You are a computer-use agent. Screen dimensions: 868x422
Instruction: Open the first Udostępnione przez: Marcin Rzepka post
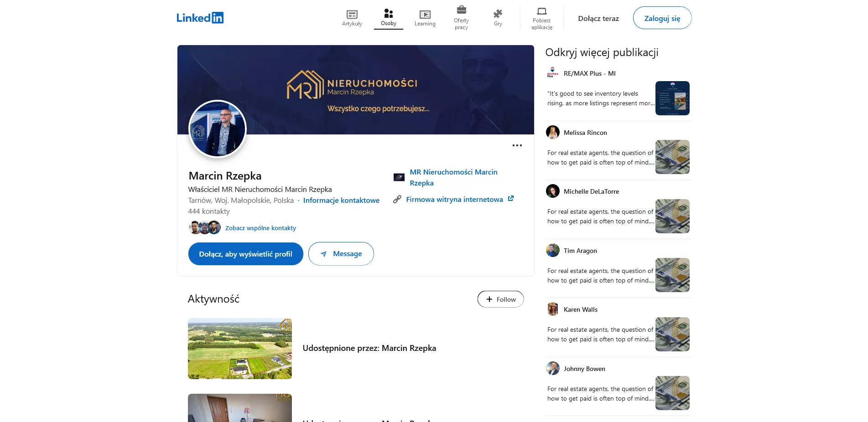click(x=369, y=348)
